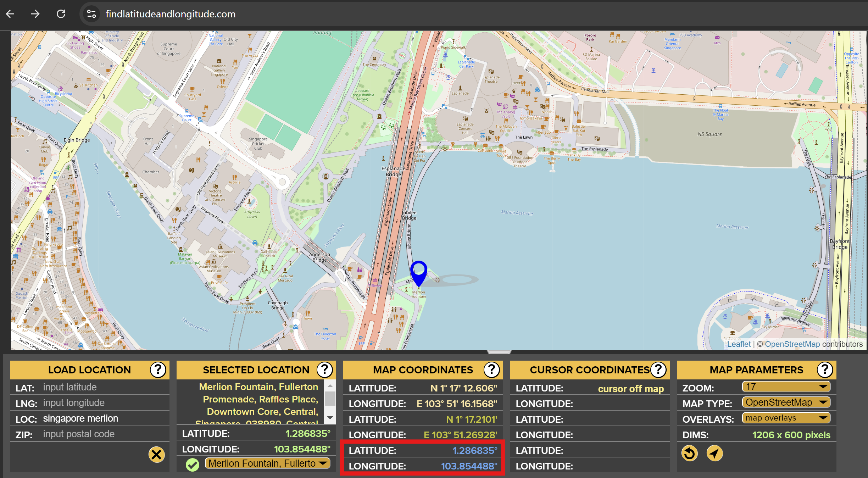Click the Anderson Bridge label on map
868x478 pixels.
319,257
